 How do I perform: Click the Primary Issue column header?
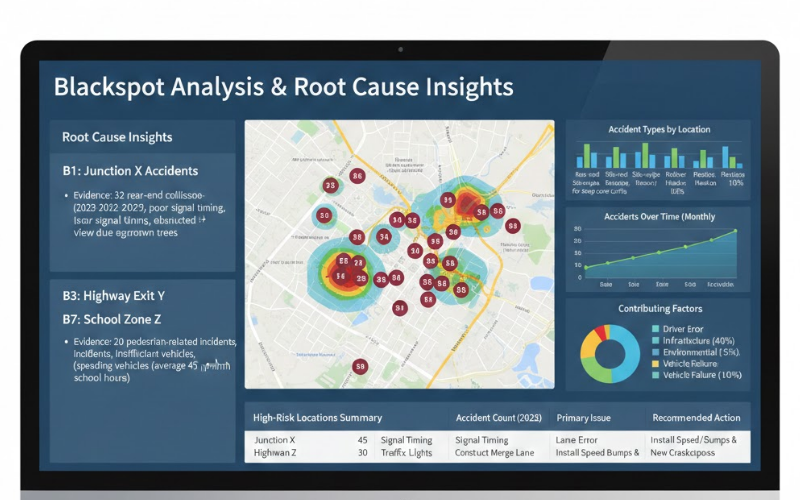[583, 418]
